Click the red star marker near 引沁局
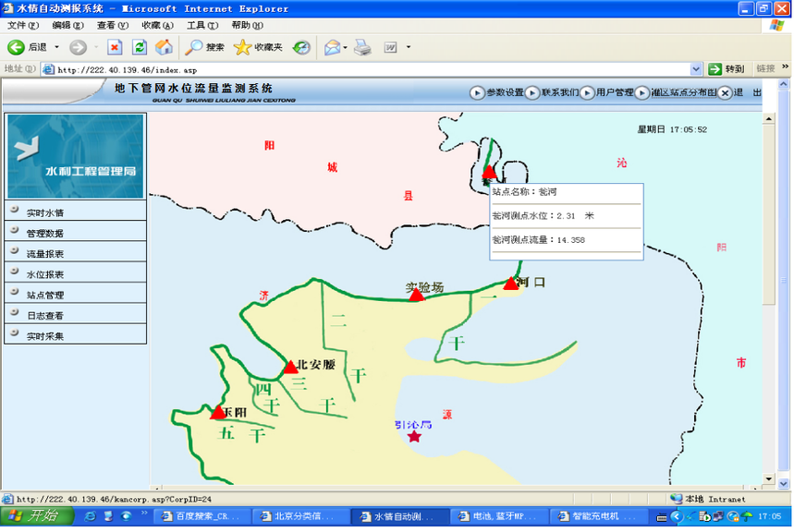Viewport: 794px width, 532px height. tap(415, 438)
